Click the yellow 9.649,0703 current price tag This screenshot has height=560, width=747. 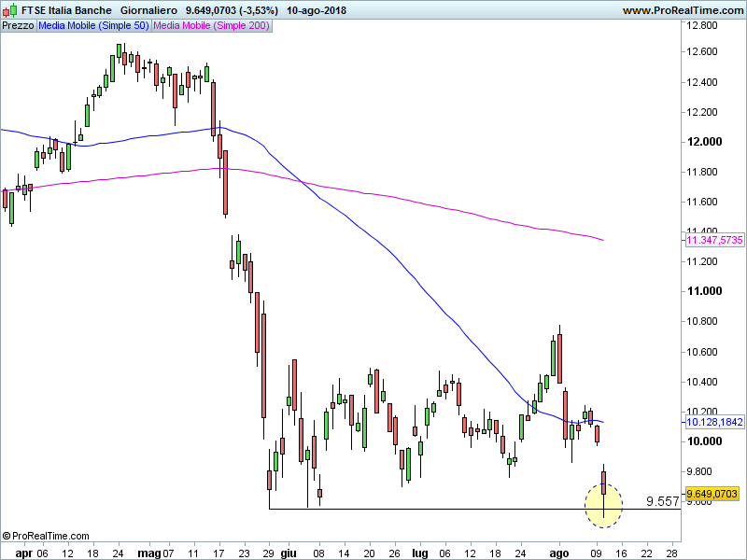[712, 494]
